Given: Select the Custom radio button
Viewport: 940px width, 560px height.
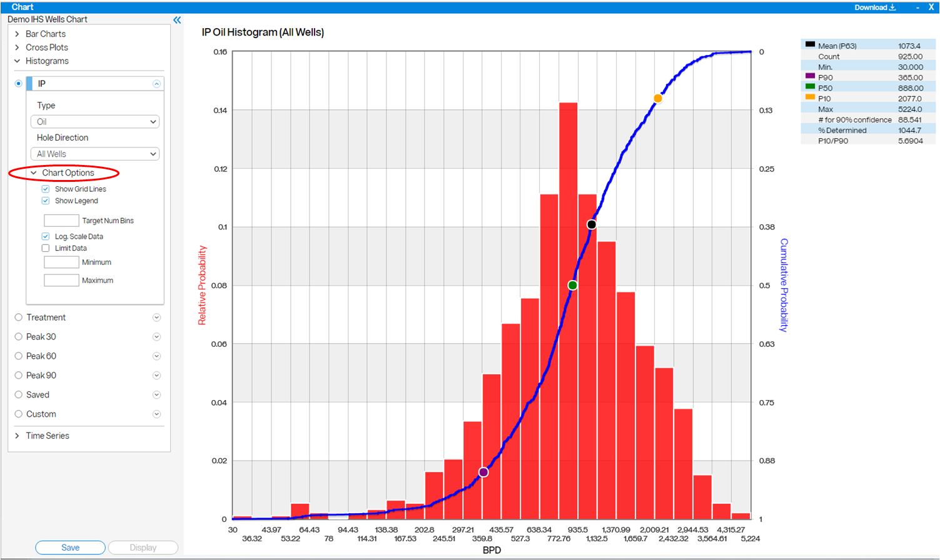Looking at the screenshot, I should pos(19,414).
